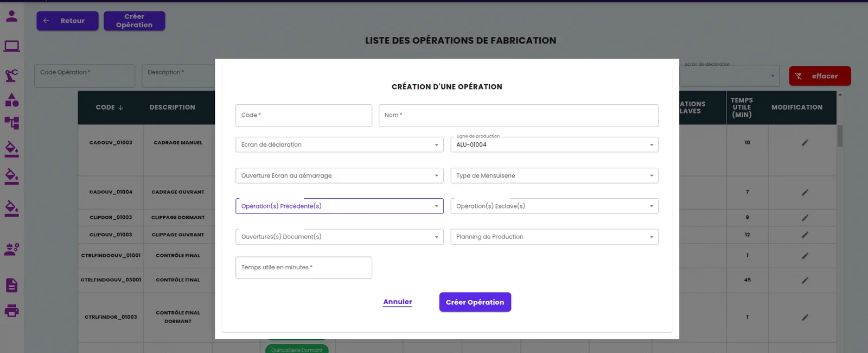Click the TEMPS UTILE (MIN) column header
The image size is (868, 353).
point(742,108)
